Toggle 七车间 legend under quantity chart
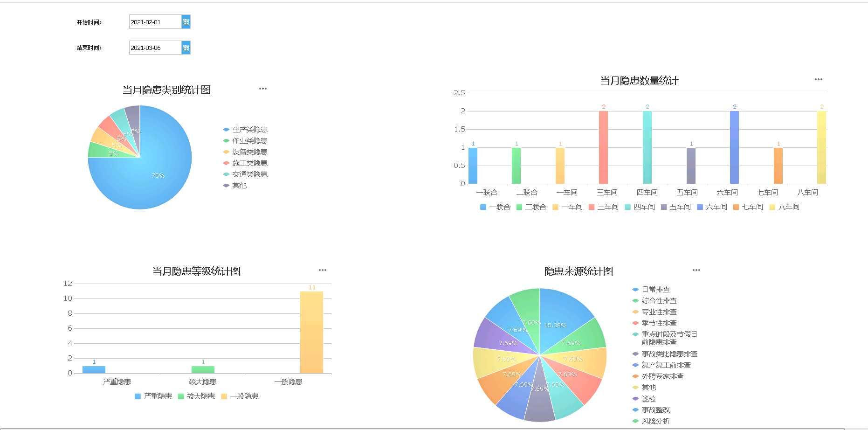 748,207
